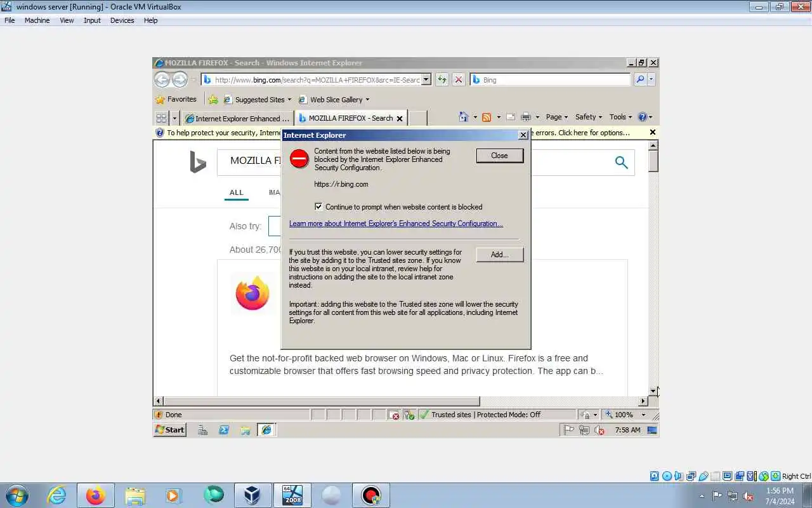
Task: Open VirtualBox View menu
Action: (x=67, y=20)
